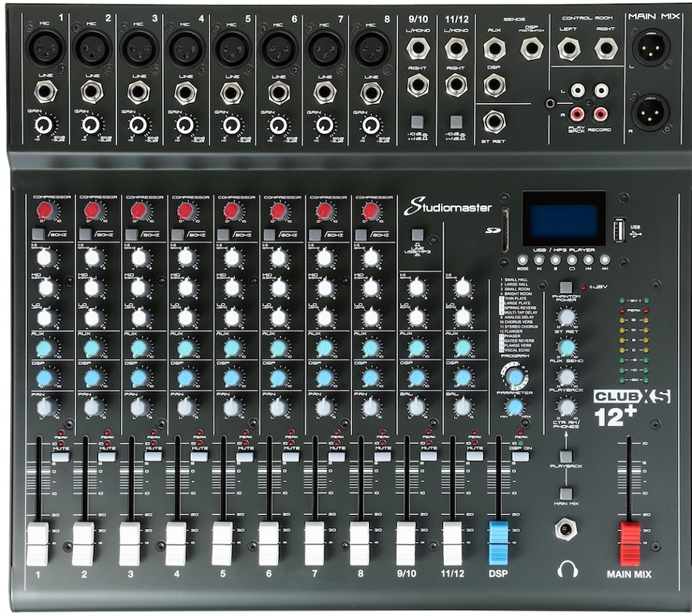Click the '12 FLANGER' program label
This screenshot has height=616, width=692.
pyautogui.click(x=511, y=331)
